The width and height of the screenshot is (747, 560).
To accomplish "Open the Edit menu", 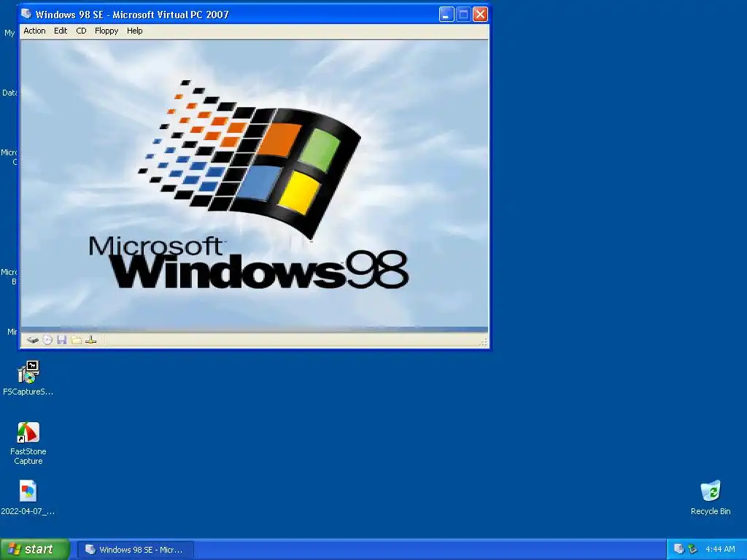I will point(61,31).
